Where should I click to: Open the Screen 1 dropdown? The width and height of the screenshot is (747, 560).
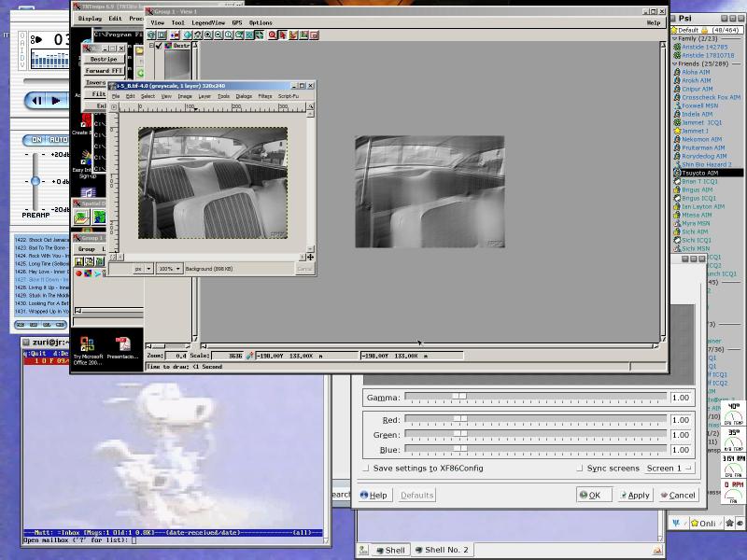pos(670,469)
